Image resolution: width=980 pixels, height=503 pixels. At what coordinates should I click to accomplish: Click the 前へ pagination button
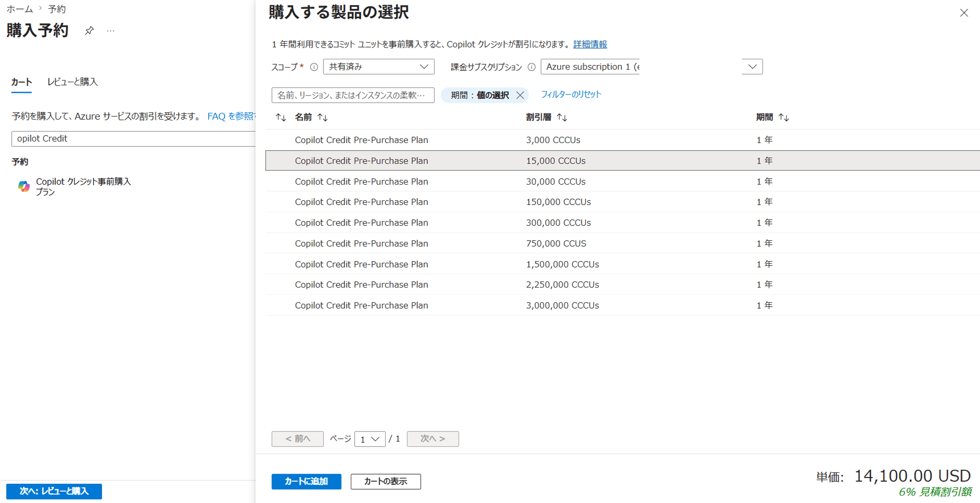point(297,439)
